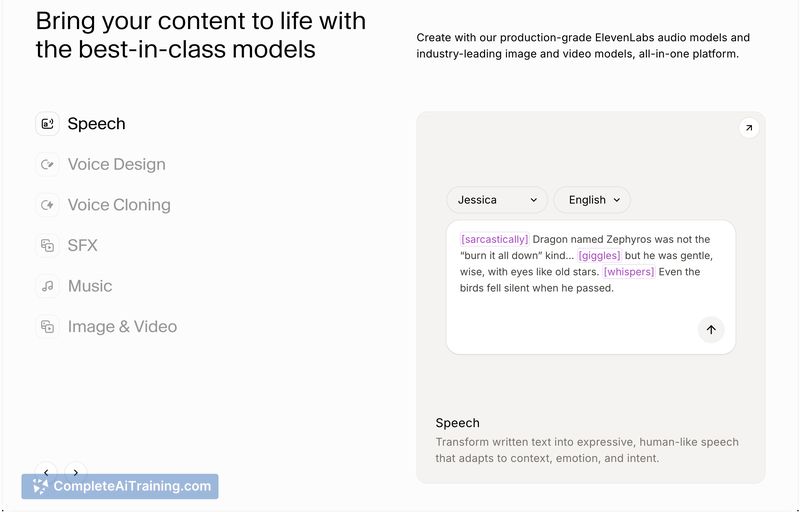Go to previous slide arrow
The image size is (800, 512).
point(46,472)
